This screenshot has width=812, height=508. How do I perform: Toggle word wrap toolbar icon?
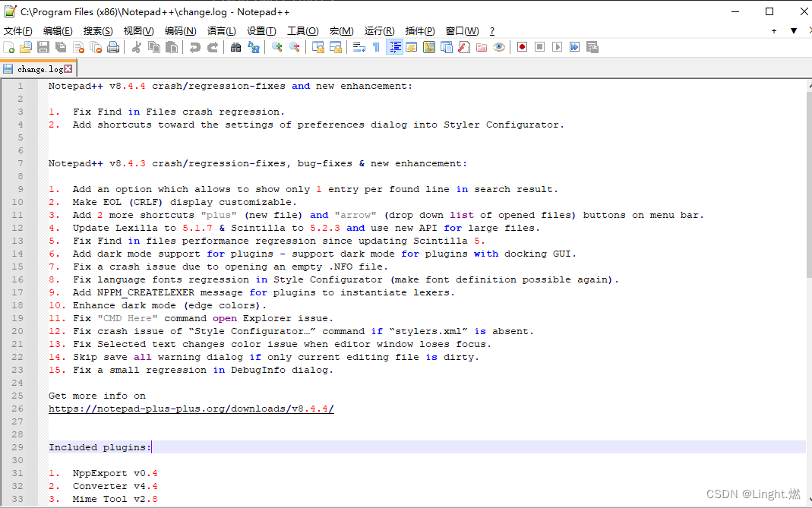tap(359, 48)
